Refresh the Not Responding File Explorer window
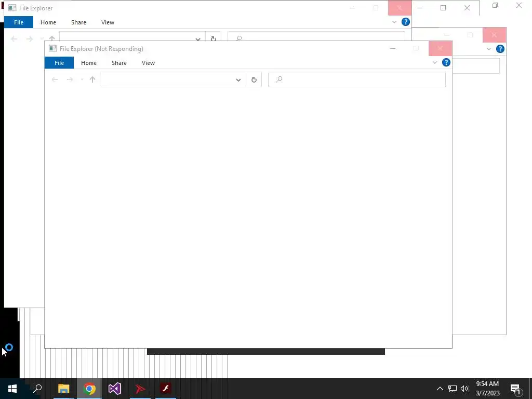 (254, 79)
